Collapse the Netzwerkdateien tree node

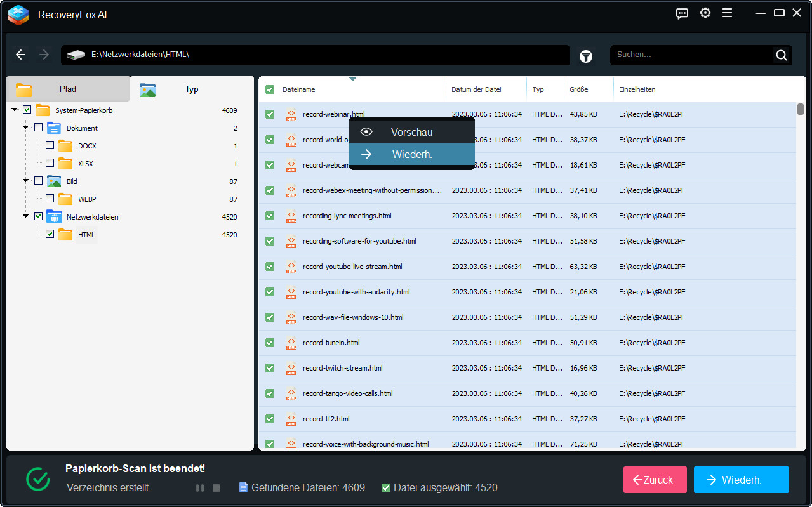26,216
